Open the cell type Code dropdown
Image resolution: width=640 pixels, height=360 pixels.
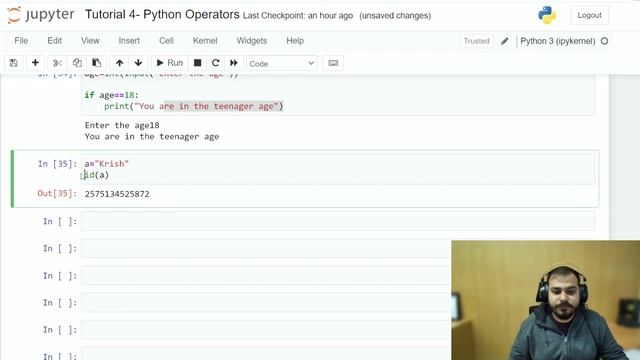[x=281, y=64]
